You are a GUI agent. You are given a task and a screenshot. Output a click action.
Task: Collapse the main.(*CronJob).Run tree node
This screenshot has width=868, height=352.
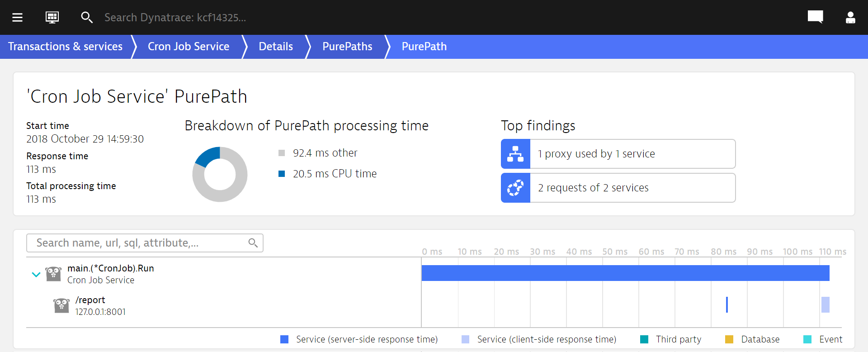tap(36, 274)
